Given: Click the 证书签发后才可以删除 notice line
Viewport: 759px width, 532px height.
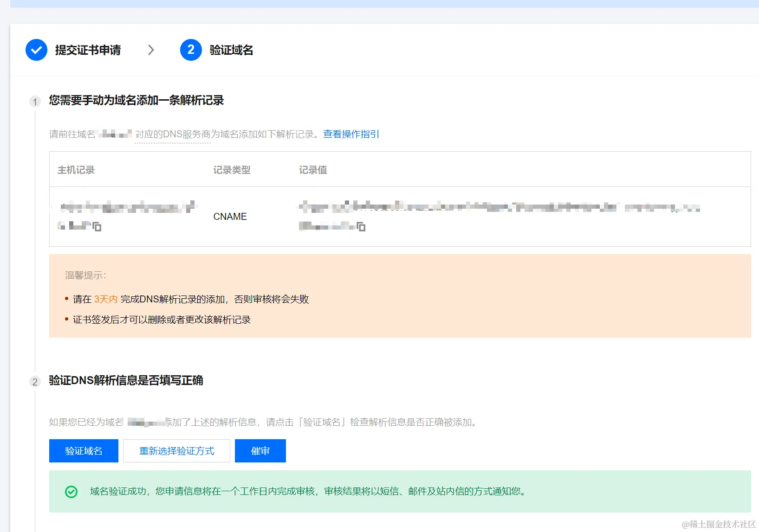Looking at the screenshot, I should coord(162,320).
